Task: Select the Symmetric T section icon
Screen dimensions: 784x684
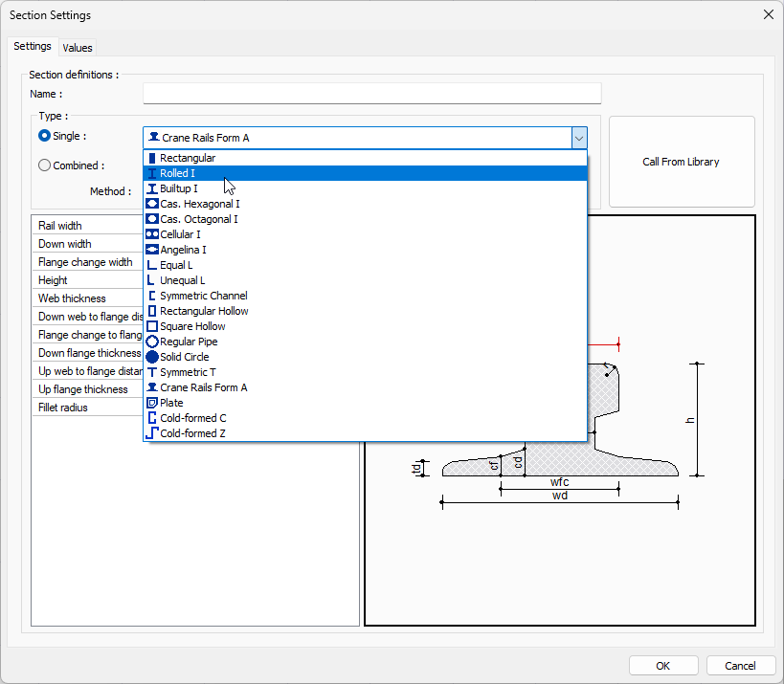Action: click(x=184, y=372)
